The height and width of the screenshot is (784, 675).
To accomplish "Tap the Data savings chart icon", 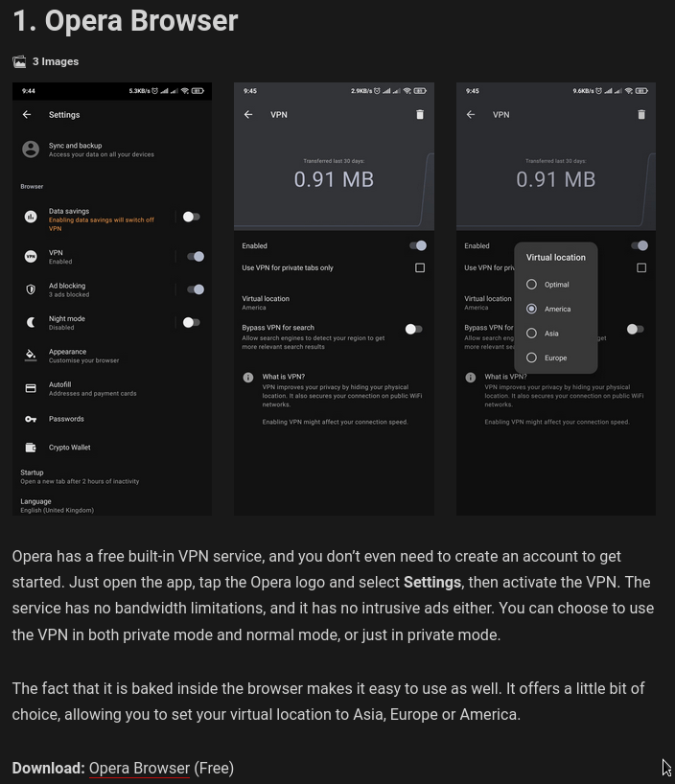I will (x=31, y=217).
